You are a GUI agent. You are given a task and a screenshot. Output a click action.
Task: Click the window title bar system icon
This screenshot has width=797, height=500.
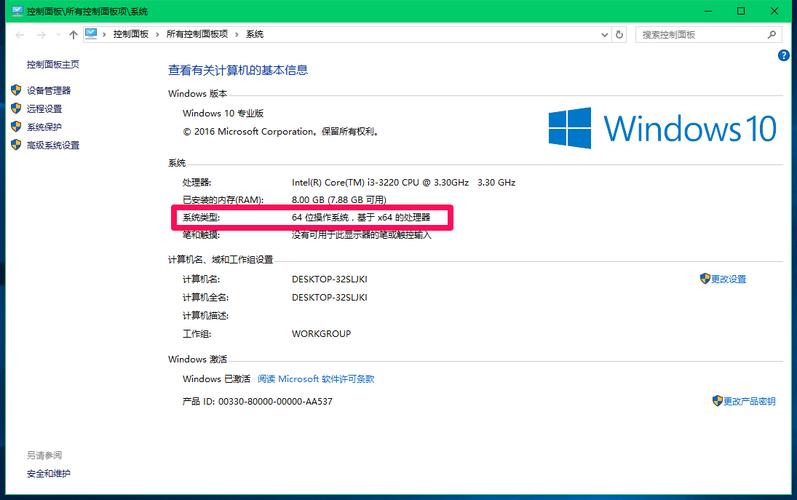coord(17,11)
